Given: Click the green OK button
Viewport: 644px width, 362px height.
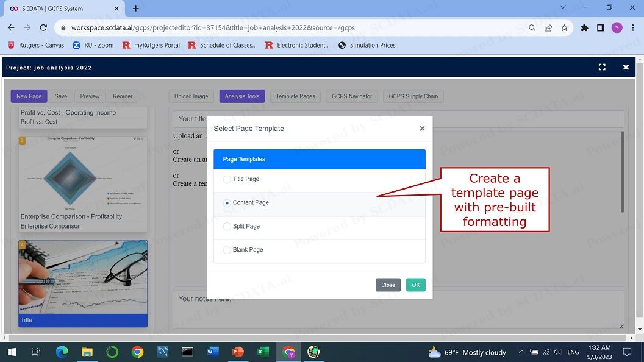Looking at the screenshot, I should click(x=415, y=285).
